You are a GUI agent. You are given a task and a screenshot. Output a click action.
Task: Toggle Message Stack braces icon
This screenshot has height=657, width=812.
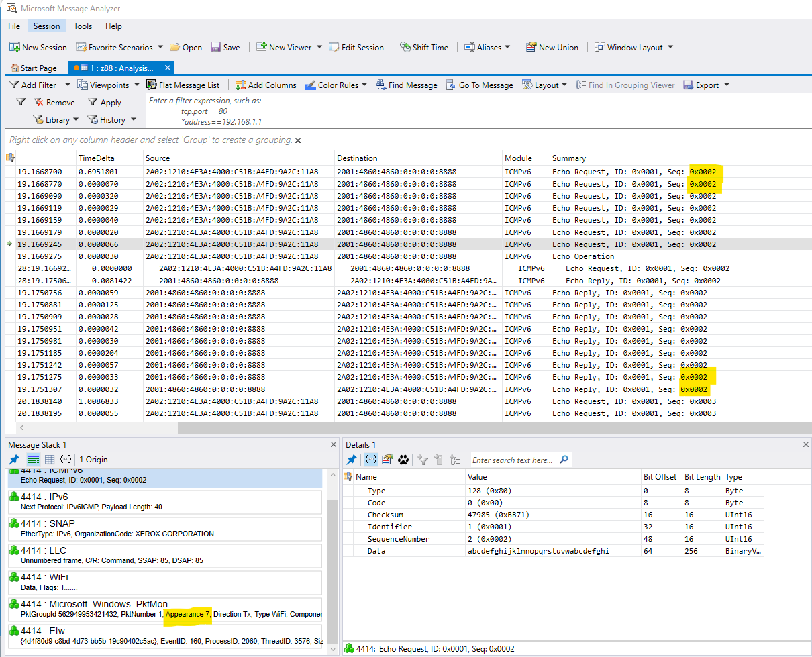click(66, 460)
